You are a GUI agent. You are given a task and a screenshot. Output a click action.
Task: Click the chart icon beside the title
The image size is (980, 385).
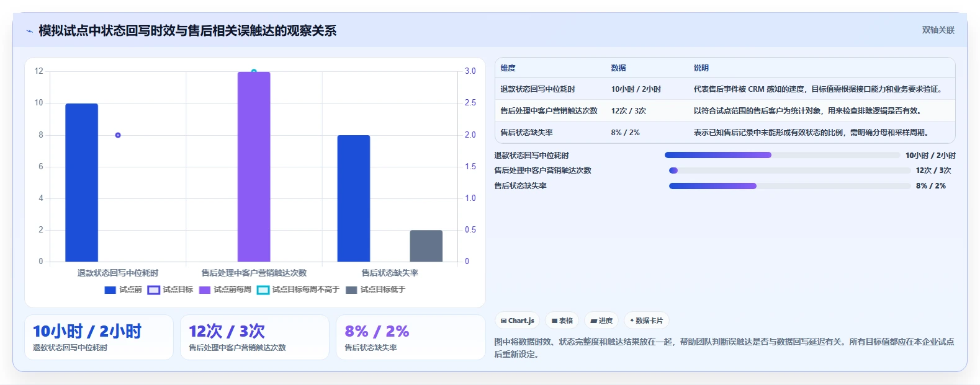point(29,31)
